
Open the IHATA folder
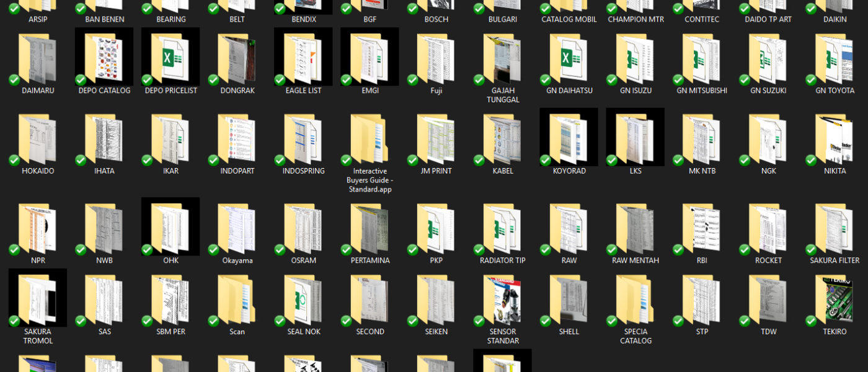(x=104, y=140)
